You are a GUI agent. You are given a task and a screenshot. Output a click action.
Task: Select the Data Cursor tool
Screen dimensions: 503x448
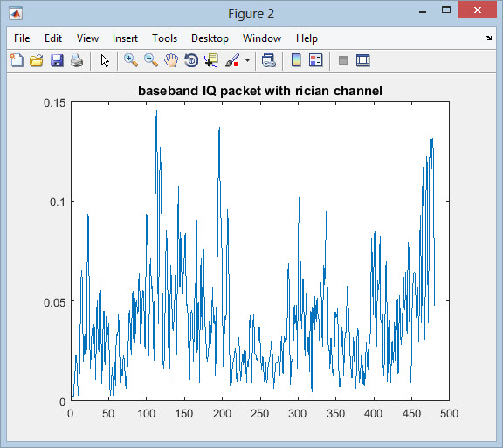pos(211,60)
